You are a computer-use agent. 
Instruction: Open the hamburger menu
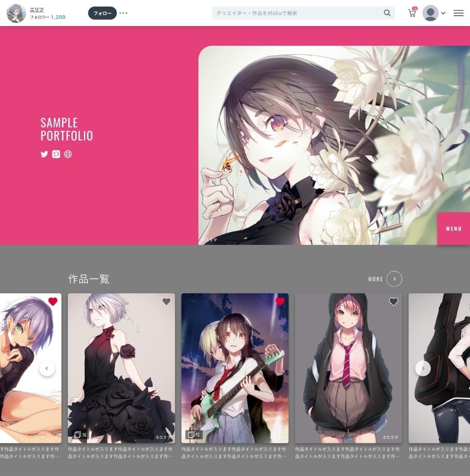tap(458, 13)
